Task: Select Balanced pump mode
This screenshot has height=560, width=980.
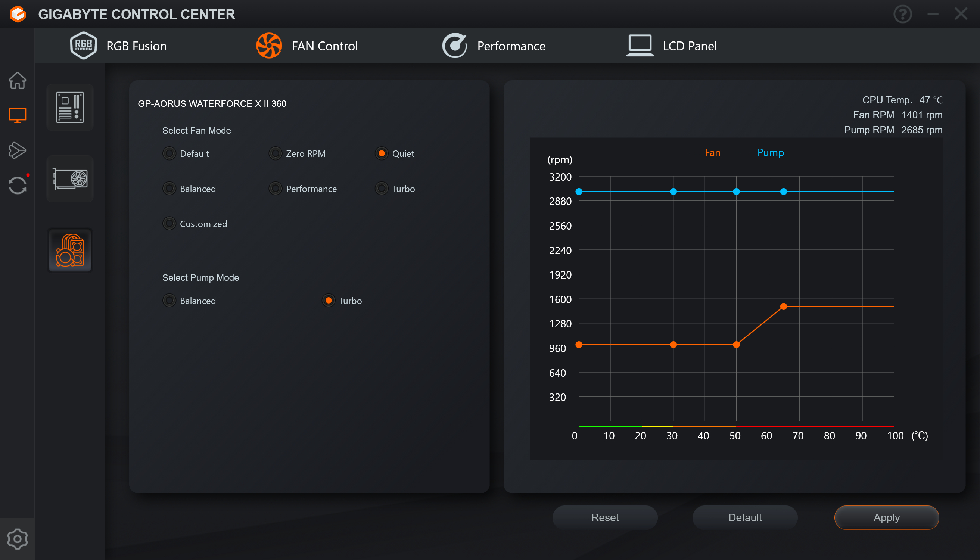Action: tap(169, 301)
